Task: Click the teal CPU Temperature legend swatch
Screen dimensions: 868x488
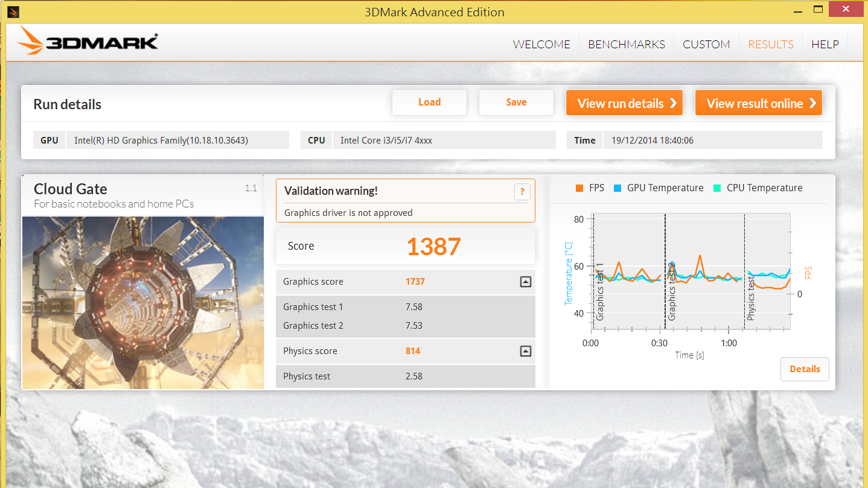Action: tap(716, 188)
